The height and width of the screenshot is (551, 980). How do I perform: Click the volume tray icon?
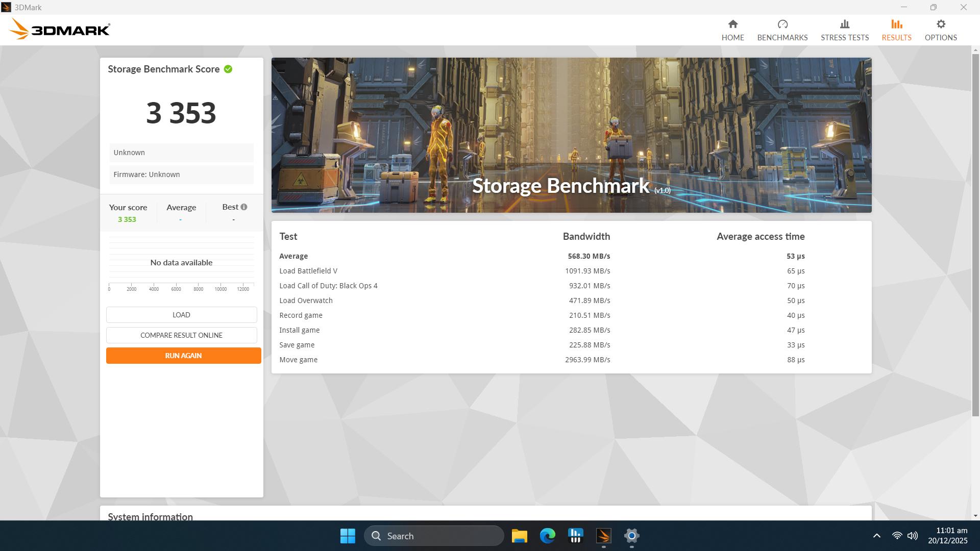tap(913, 536)
